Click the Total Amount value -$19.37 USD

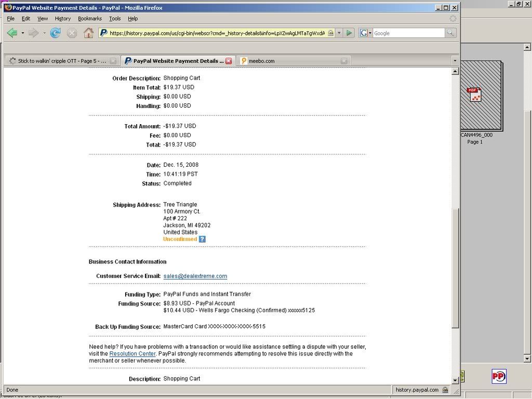(179, 126)
